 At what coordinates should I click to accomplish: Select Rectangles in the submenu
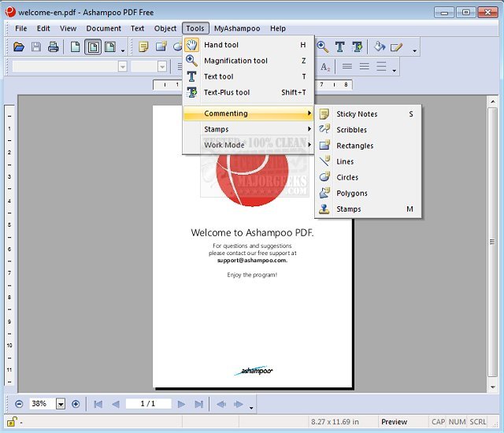click(x=368, y=146)
